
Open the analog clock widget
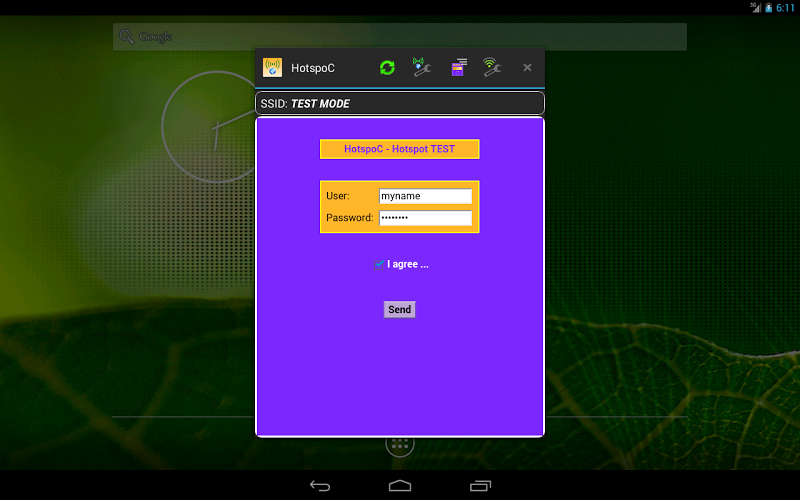coord(217,127)
